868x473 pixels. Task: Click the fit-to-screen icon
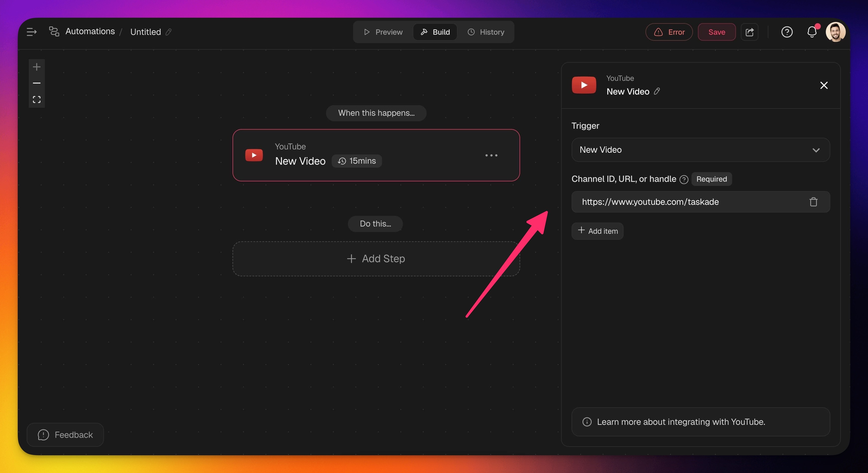tap(37, 100)
